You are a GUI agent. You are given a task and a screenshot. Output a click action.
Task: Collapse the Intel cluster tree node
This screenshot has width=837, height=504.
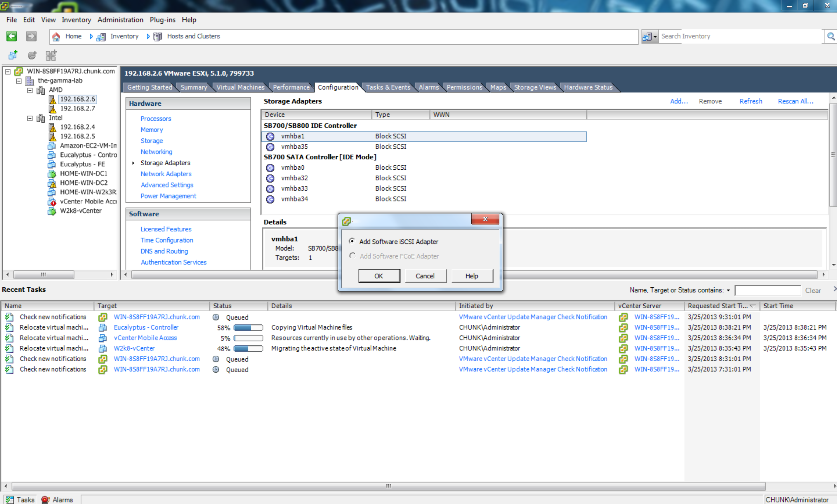pos(30,118)
